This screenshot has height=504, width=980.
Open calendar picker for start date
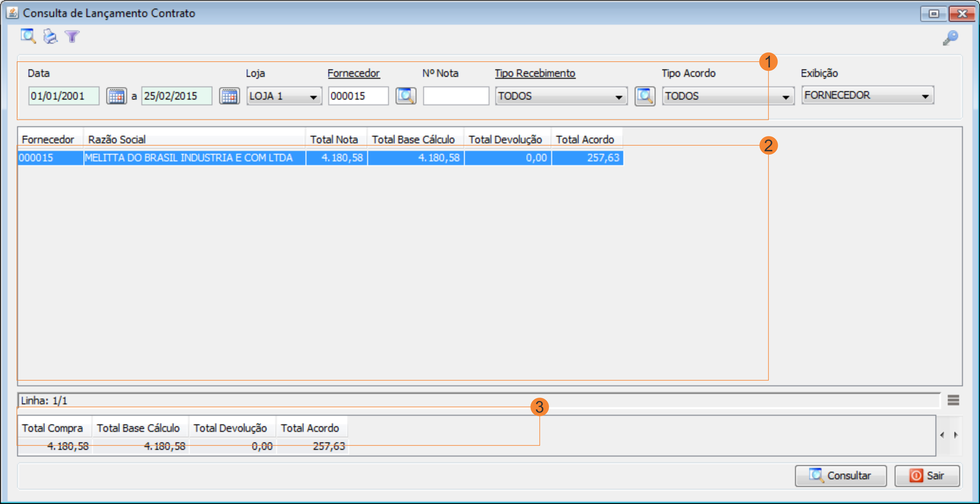[x=116, y=96]
